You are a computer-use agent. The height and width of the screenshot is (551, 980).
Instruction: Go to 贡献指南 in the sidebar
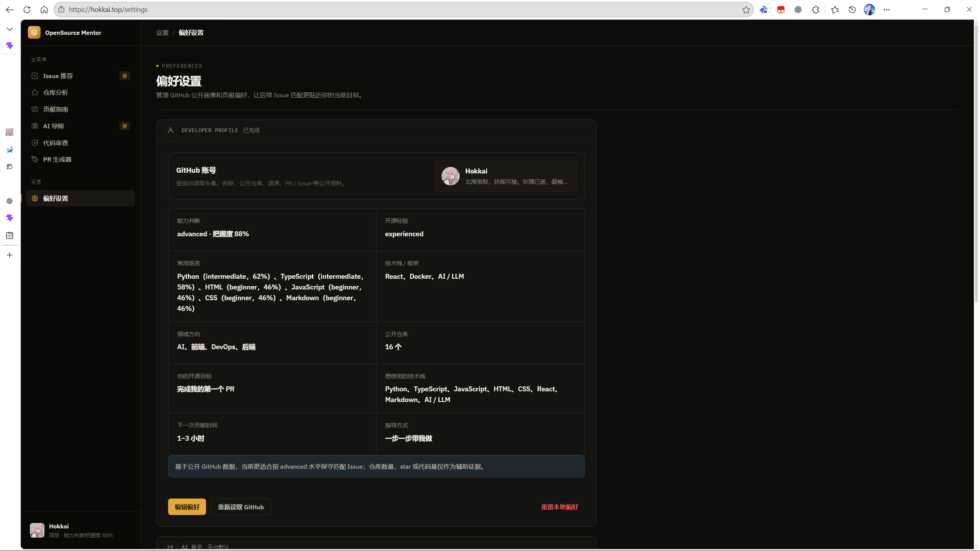pos(80,109)
